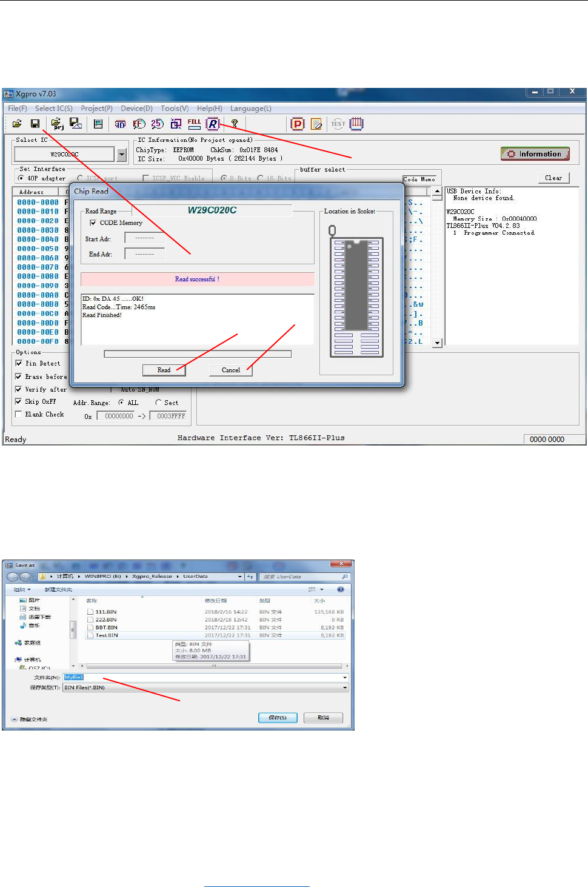Viewport: 588px width, 887px height.
Task: Click the help icon in Save as toolbar
Action: (341, 589)
